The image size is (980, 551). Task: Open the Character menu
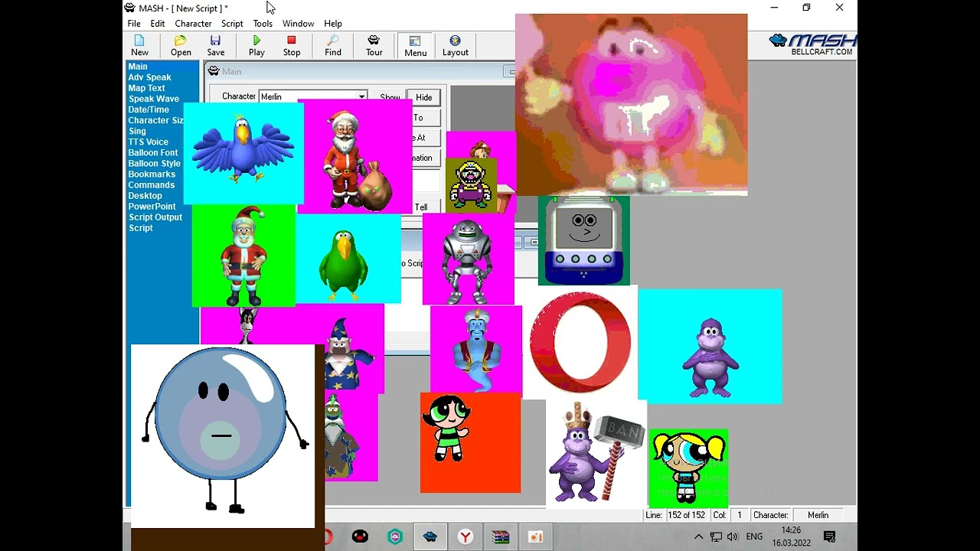click(x=193, y=24)
